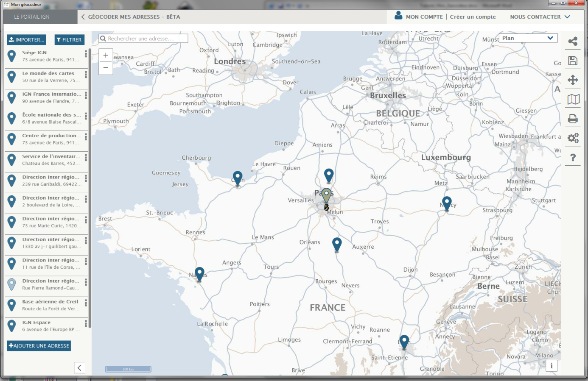588x381 pixels.
Task: Click the save floppy disk icon
Action: (573, 61)
